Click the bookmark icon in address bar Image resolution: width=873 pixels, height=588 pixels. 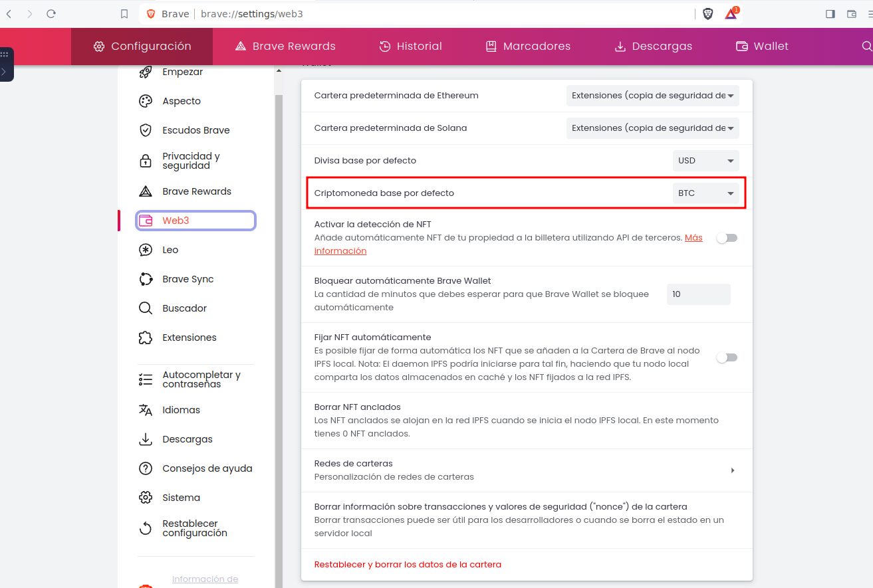[x=124, y=13]
